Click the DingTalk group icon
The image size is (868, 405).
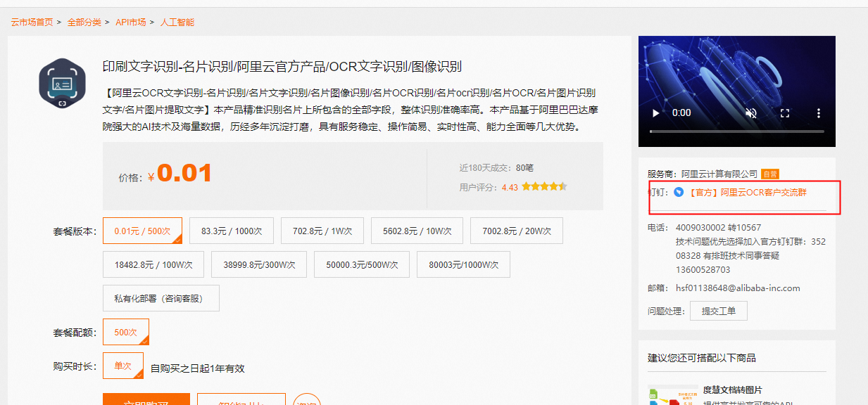tap(679, 191)
